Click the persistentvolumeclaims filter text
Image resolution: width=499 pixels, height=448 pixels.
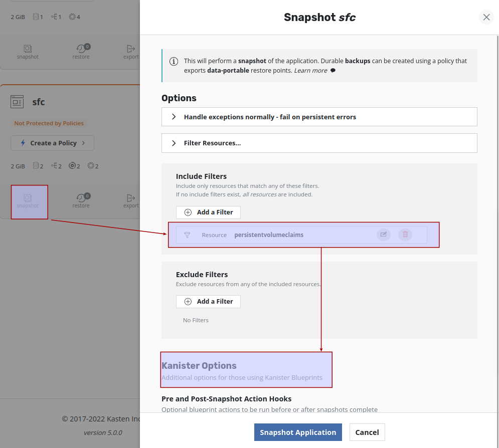[269, 235]
